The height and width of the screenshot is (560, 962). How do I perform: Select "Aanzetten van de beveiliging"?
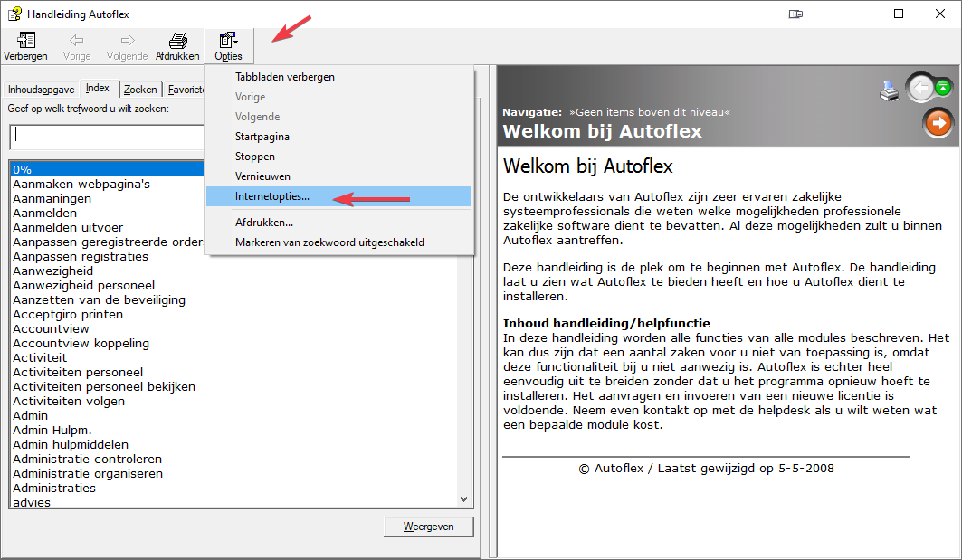(x=100, y=300)
